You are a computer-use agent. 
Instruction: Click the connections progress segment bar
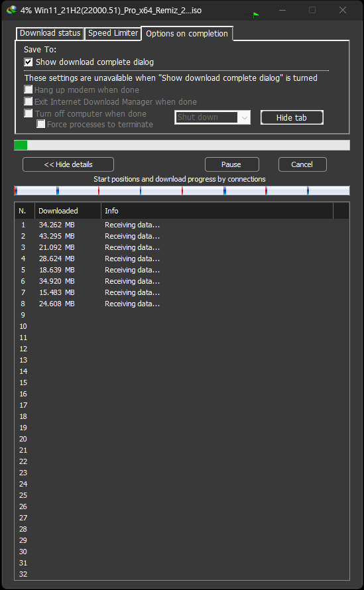tap(182, 191)
